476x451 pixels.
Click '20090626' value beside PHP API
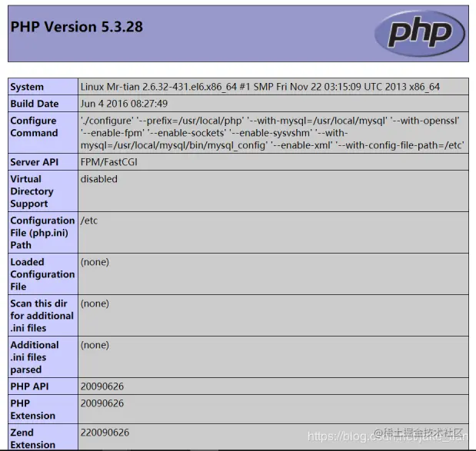(102, 386)
